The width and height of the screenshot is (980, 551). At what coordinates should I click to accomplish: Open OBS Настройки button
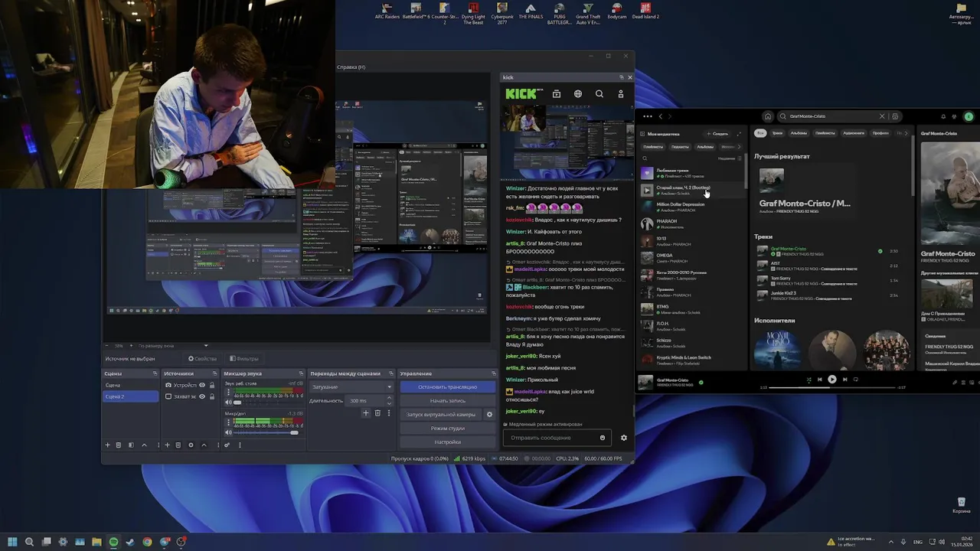point(447,442)
